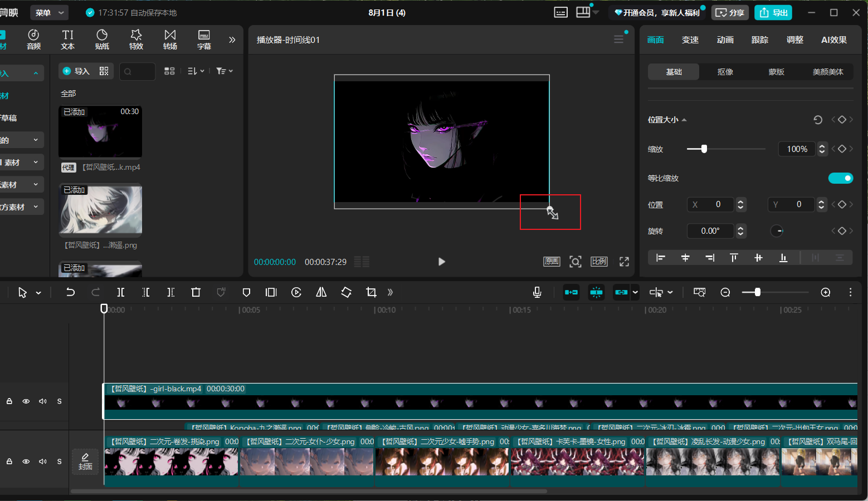This screenshot has width=868, height=501.
Task: Click the rotate clip icon
Action: [347, 292]
